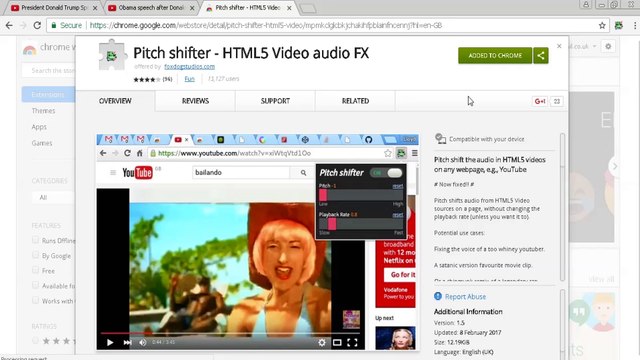Click the forward navigation arrow
Screen dimensions: 640x360
[23, 25]
